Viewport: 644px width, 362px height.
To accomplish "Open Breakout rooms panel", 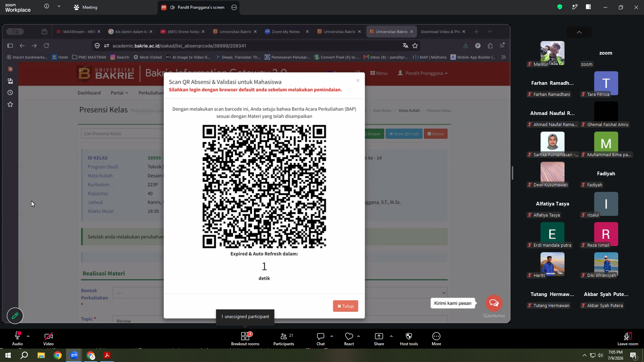I will tap(245, 339).
